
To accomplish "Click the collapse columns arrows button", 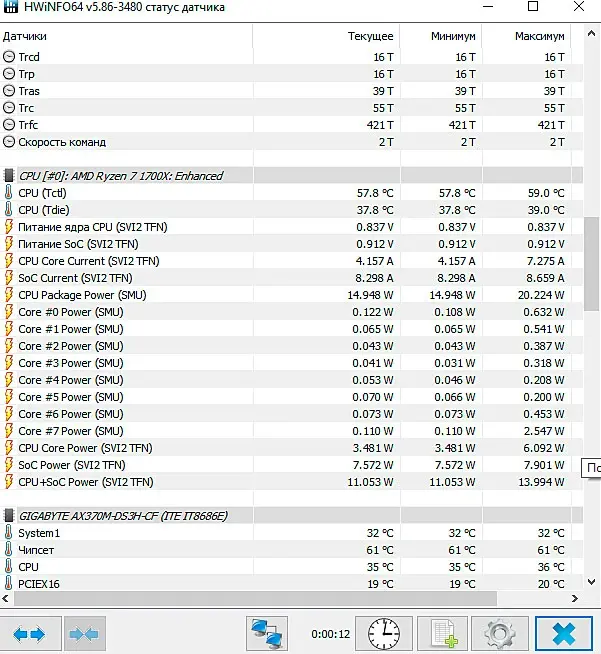I will tap(84, 633).
